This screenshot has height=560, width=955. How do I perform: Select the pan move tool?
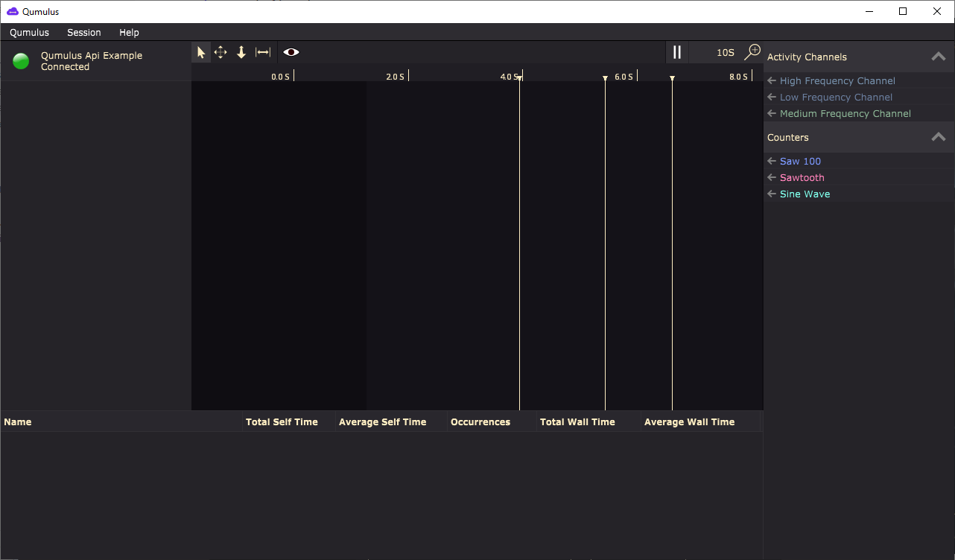point(220,52)
